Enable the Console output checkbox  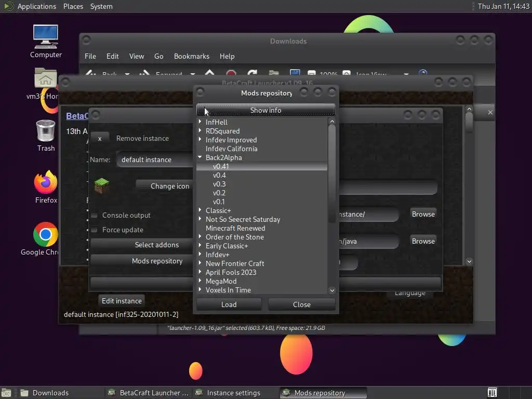click(x=95, y=215)
